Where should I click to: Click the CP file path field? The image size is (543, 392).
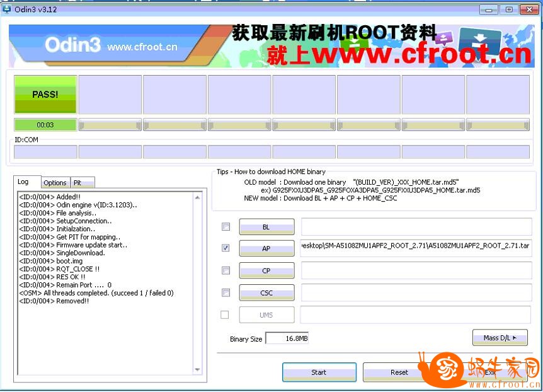pos(416,270)
